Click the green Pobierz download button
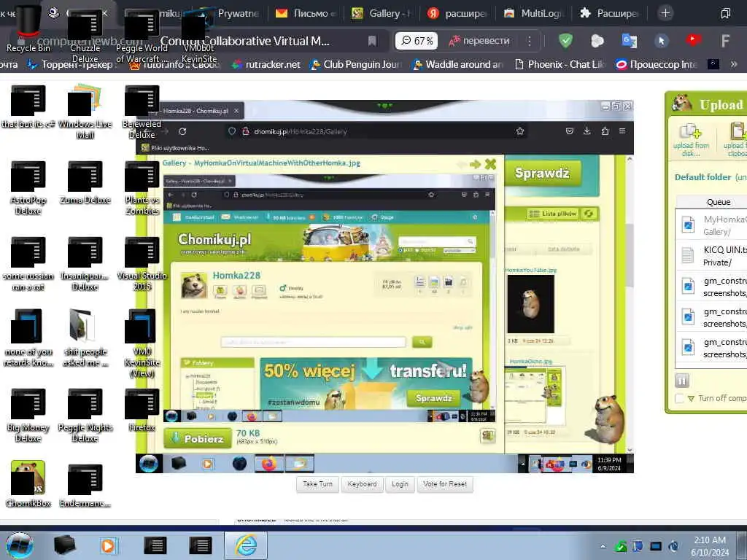Screen dimensions: 747x560 [198, 438]
